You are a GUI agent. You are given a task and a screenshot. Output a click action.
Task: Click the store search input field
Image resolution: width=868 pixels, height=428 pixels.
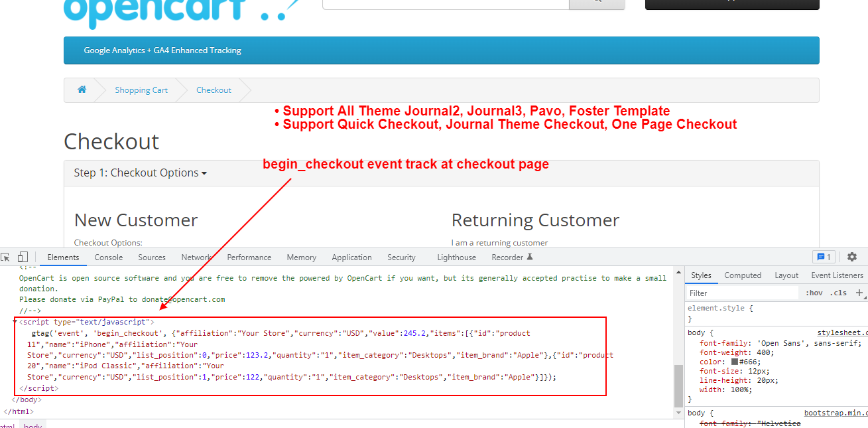446,3
